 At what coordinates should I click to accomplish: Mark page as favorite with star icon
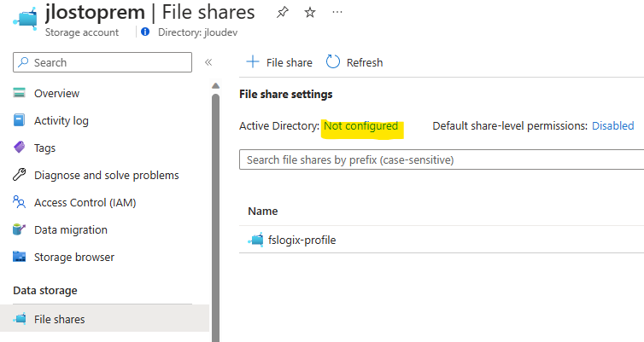pos(310,13)
